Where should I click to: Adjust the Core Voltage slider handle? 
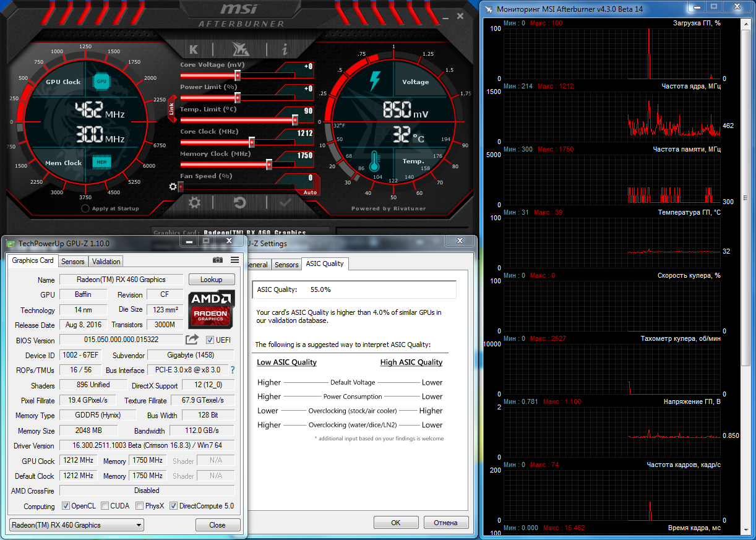pyautogui.click(x=237, y=75)
